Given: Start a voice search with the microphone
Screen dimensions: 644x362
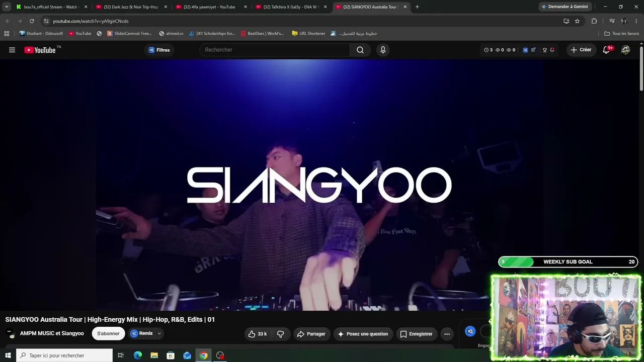Looking at the screenshot, I should point(383,50).
